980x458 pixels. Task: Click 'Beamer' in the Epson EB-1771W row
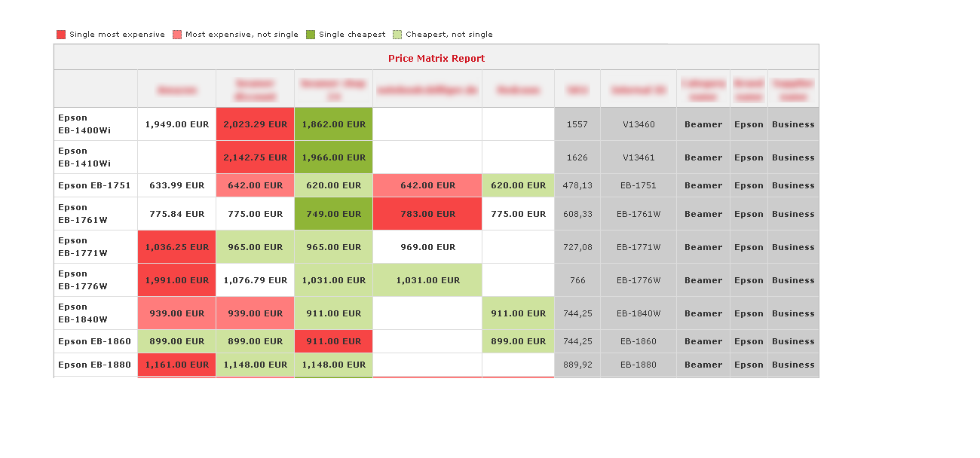(703, 247)
